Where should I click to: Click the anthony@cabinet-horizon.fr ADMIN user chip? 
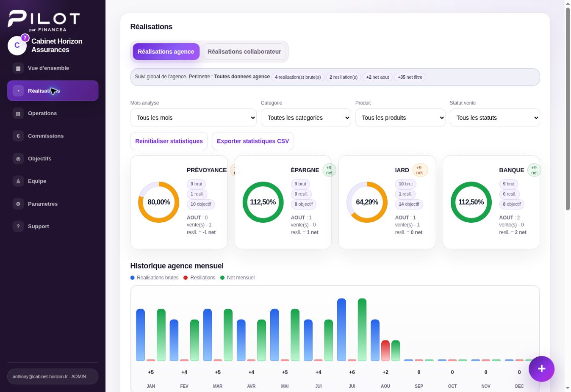[x=53, y=376]
